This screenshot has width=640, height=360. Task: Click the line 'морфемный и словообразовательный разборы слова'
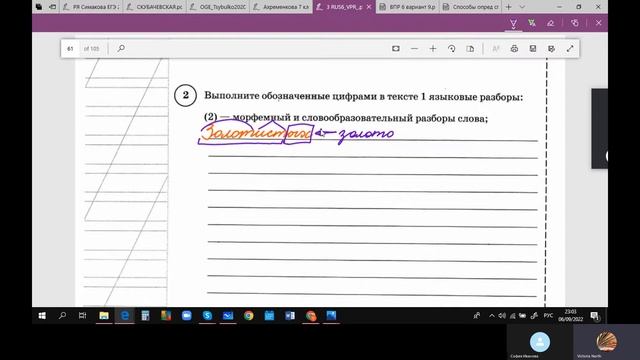pos(359,118)
